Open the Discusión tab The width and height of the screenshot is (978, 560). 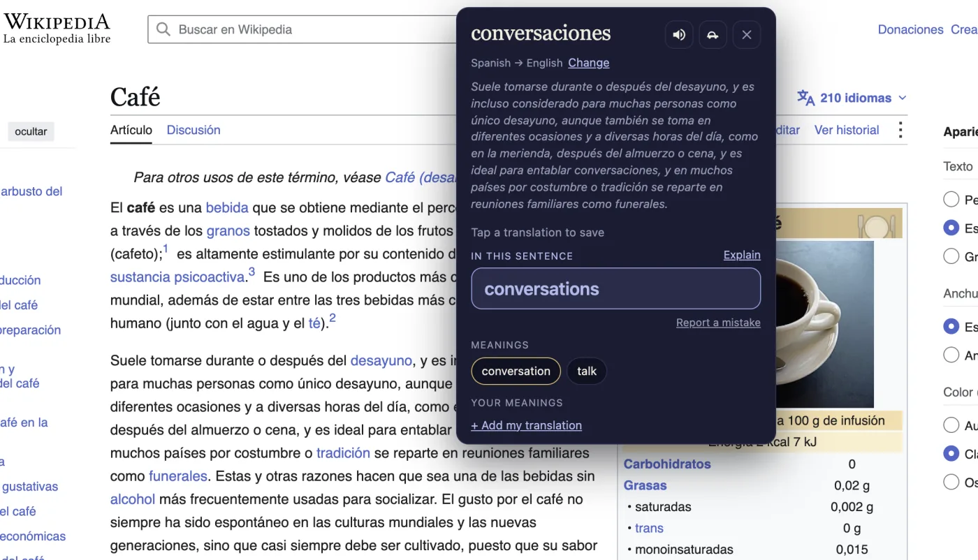point(194,130)
